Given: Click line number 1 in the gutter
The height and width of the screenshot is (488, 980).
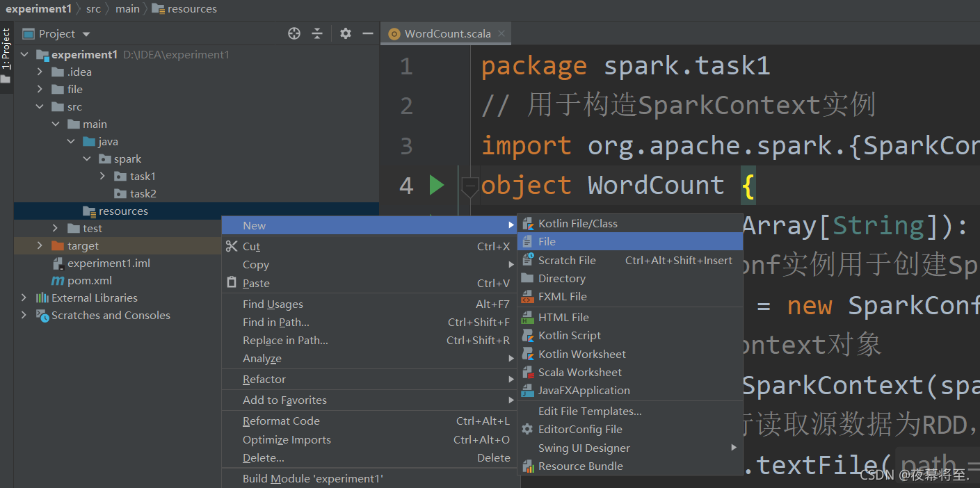Looking at the screenshot, I should (x=406, y=67).
